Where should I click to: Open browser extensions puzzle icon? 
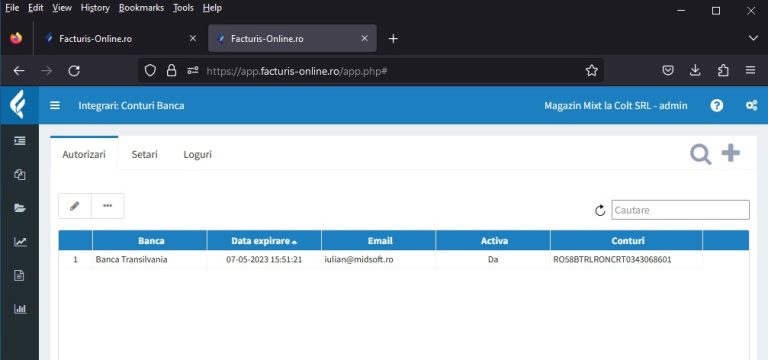tap(723, 71)
